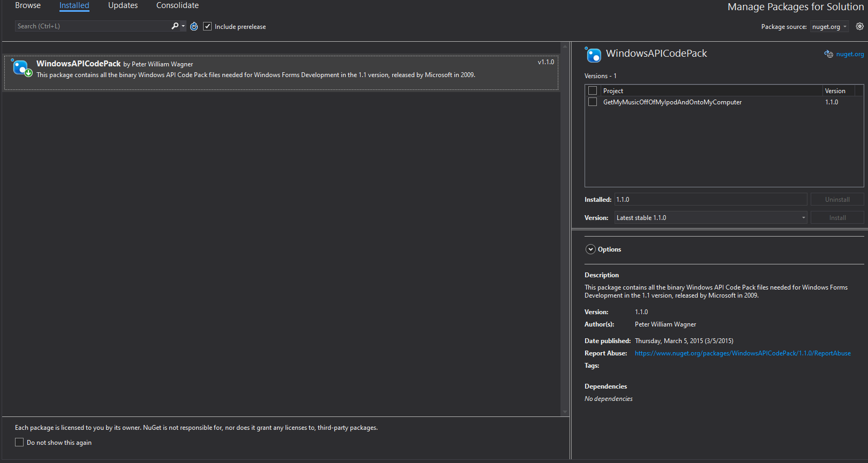Click Installed version 1.1.0 field
The image size is (868, 463).
(710, 199)
